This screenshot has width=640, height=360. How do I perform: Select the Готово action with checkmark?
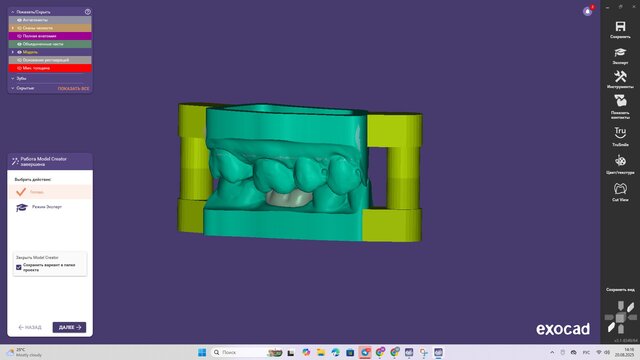50,191
